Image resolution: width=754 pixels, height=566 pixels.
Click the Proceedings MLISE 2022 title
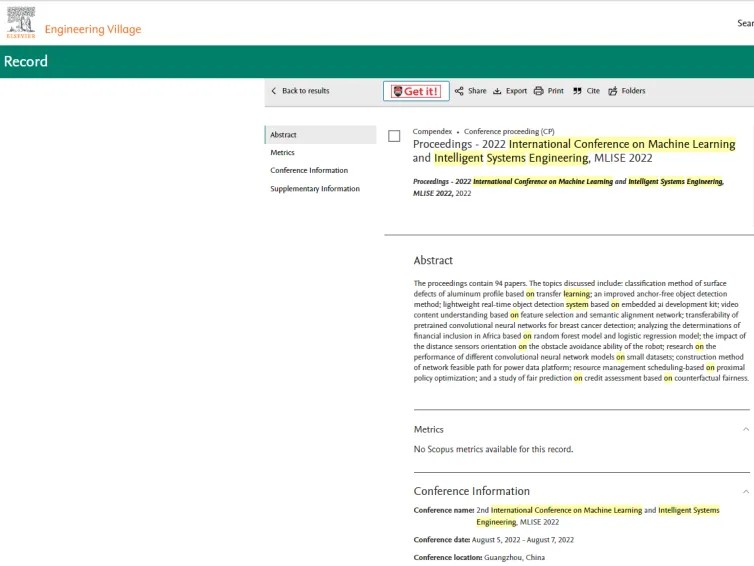(x=573, y=151)
